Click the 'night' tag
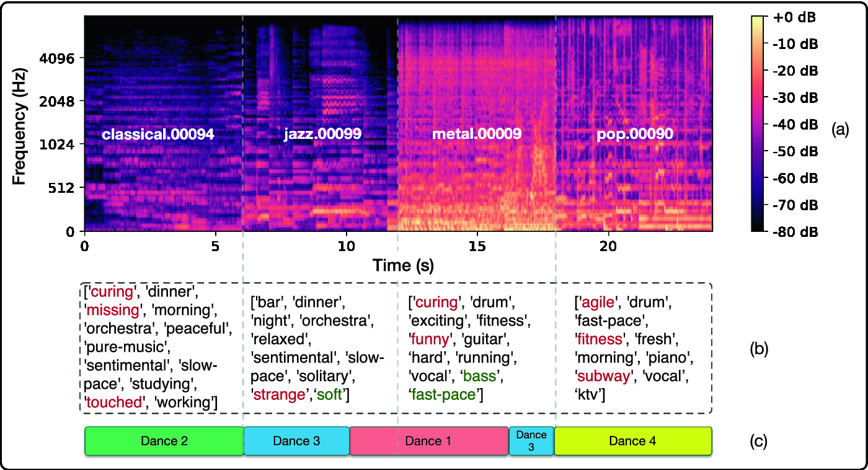The height and width of the screenshot is (470, 868). 270,321
